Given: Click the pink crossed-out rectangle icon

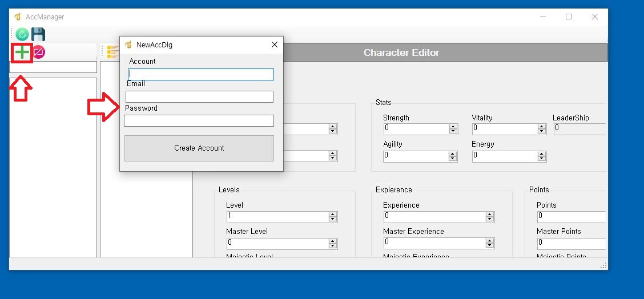Looking at the screenshot, I should pos(39,52).
